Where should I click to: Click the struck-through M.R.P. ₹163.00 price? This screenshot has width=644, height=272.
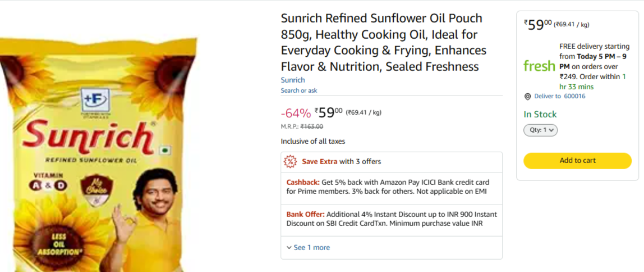pyautogui.click(x=311, y=126)
